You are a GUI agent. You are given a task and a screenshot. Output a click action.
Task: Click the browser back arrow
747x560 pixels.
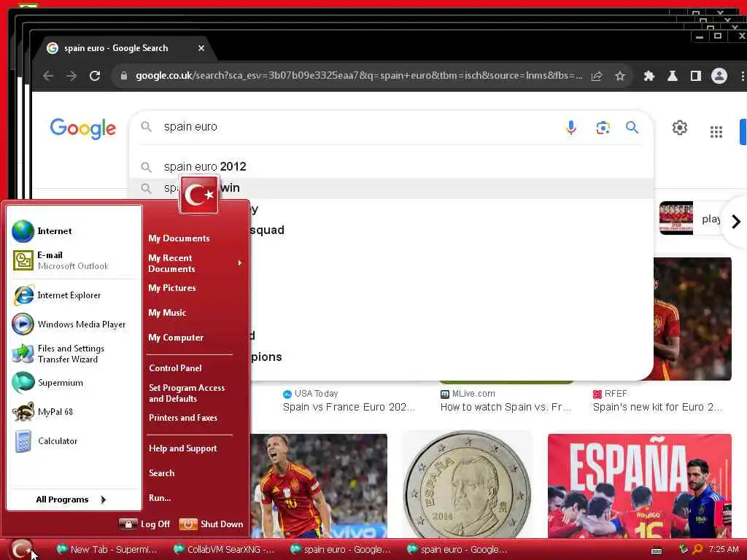pos(48,76)
